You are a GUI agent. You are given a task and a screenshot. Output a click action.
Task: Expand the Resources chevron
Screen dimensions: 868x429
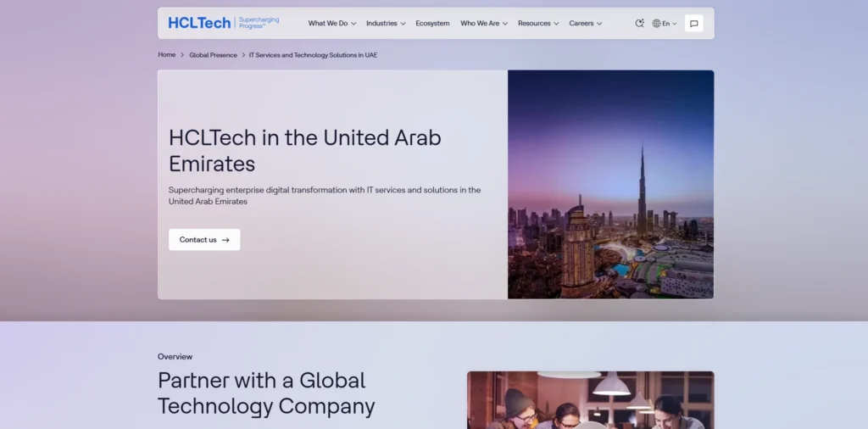[556, 24]
